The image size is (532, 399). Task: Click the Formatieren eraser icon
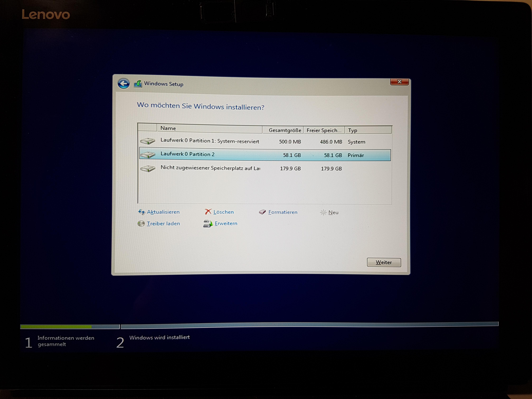point(262,212)
